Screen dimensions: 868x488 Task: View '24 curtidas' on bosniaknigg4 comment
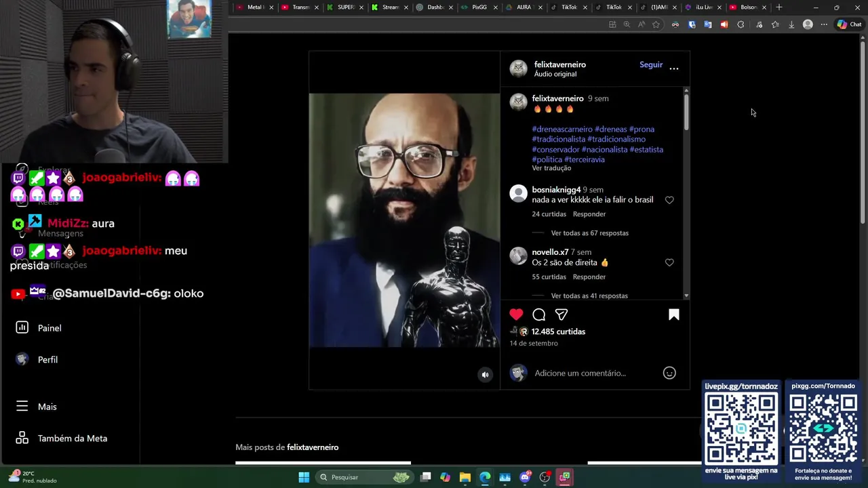[x=549, y=214]
